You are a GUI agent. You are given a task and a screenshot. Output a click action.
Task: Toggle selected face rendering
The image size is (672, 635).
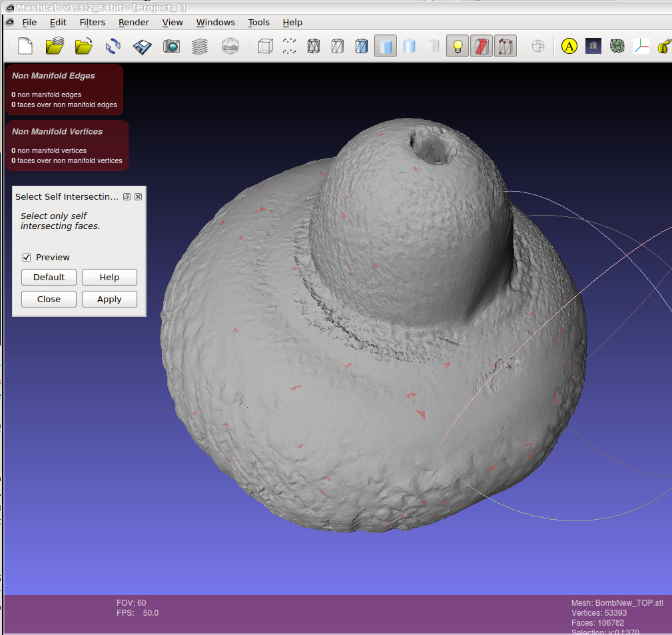pos(481,46)
